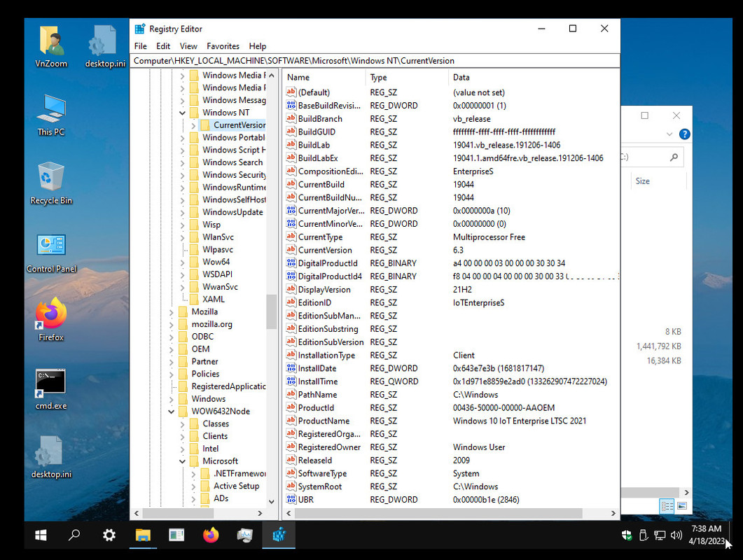The image size is (743, 560).
Task: Click tree pane scroll right arrow
Action: coord(260,513)
